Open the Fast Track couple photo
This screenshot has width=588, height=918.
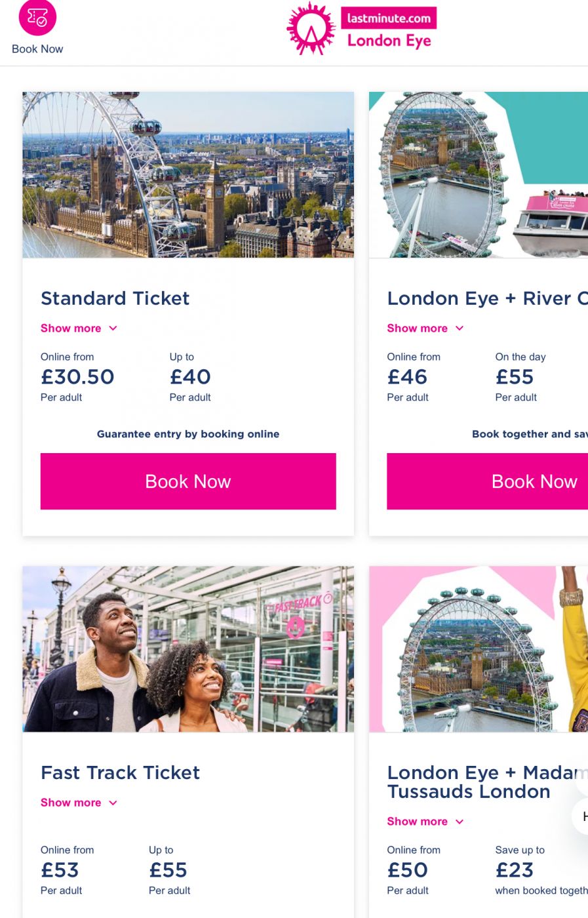tap(188, 649)
